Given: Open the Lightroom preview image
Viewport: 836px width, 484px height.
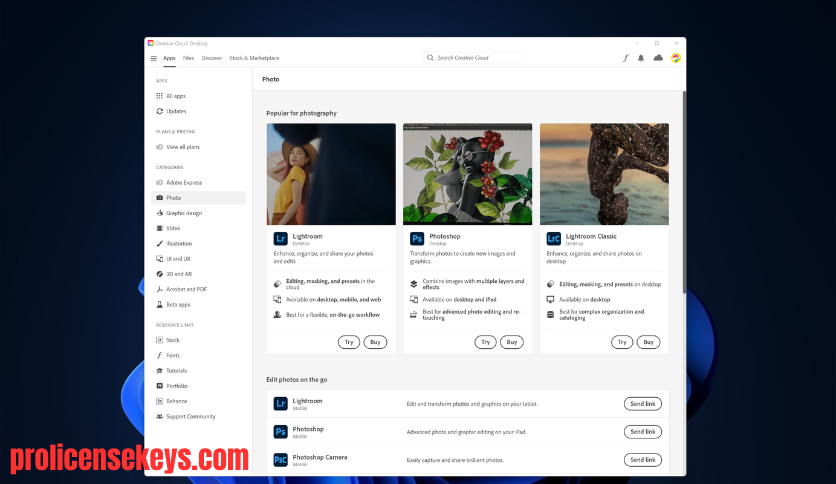Looking at the screenshot, I should [331, 174].
